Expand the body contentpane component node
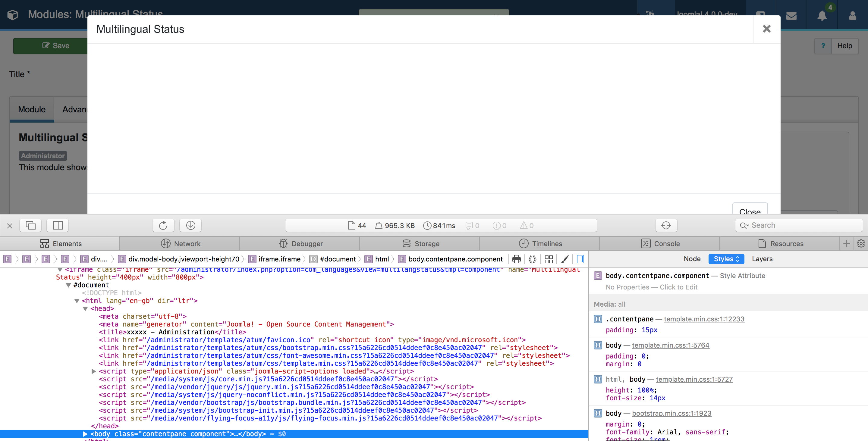Viewport: 868px width, 441px height. coord(85,434)
